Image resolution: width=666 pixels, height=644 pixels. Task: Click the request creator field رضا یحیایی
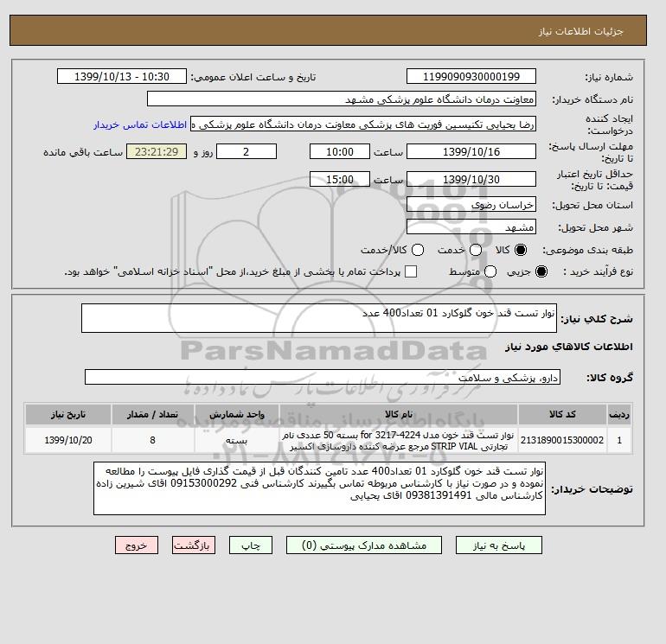pos(363,124)
